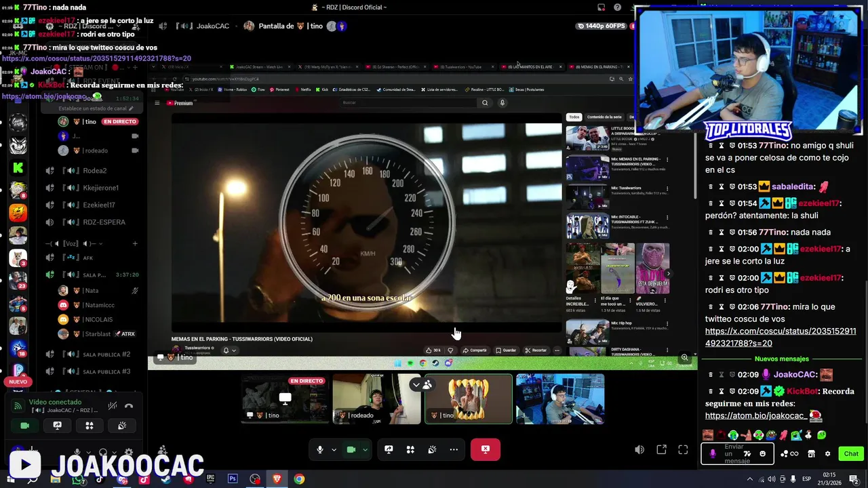Open Kick chat shop icon
868x488 pixels.
811,454
